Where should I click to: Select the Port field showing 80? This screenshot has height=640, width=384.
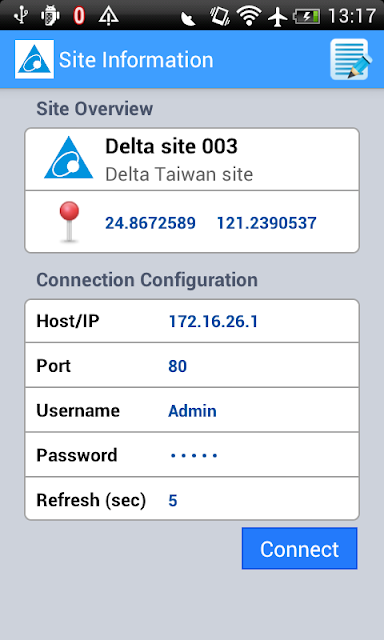tap(192, 365)
